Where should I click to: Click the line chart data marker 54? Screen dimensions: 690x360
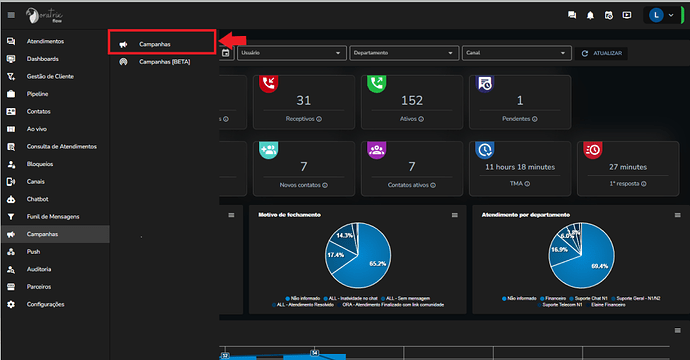[x=315, y=353]
